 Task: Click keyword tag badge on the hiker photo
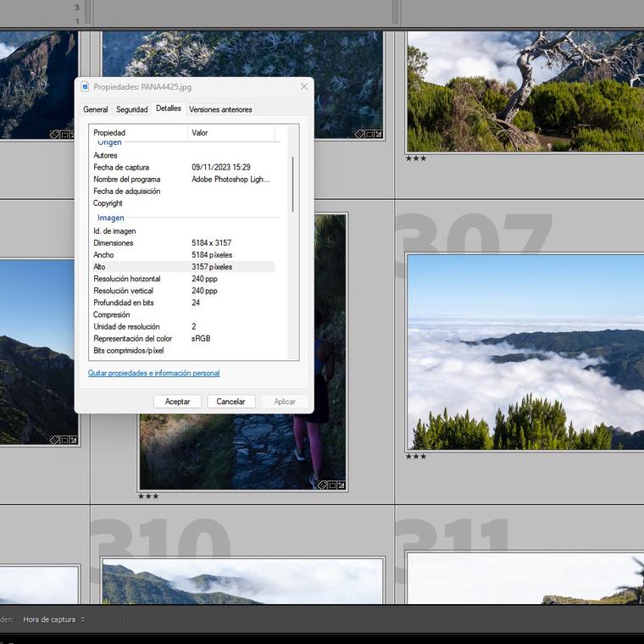tap(321, 485)
